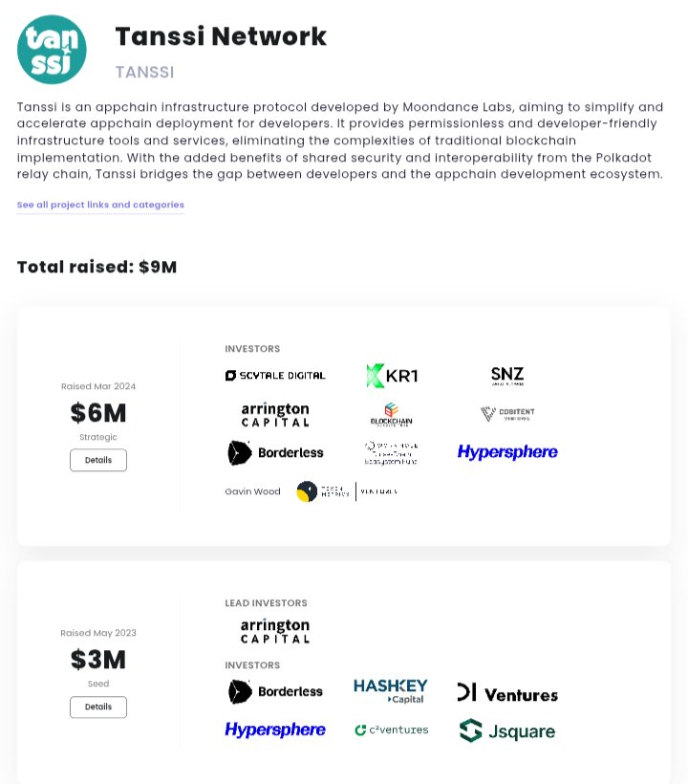Viewport: 688px width, 784px height.
Task: Click the c² ventures logo
Action: (x=391, y=730)
